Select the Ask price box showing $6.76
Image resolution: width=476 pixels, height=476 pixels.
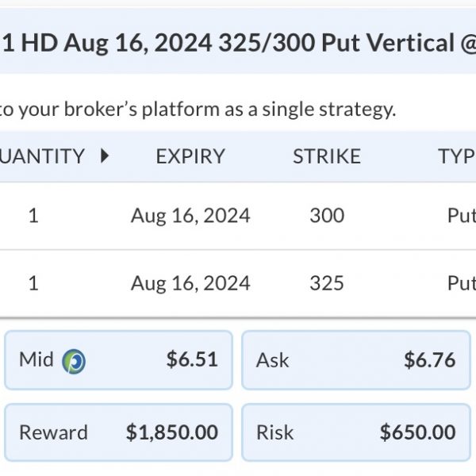pyautogui.click(x=356, y=360)
